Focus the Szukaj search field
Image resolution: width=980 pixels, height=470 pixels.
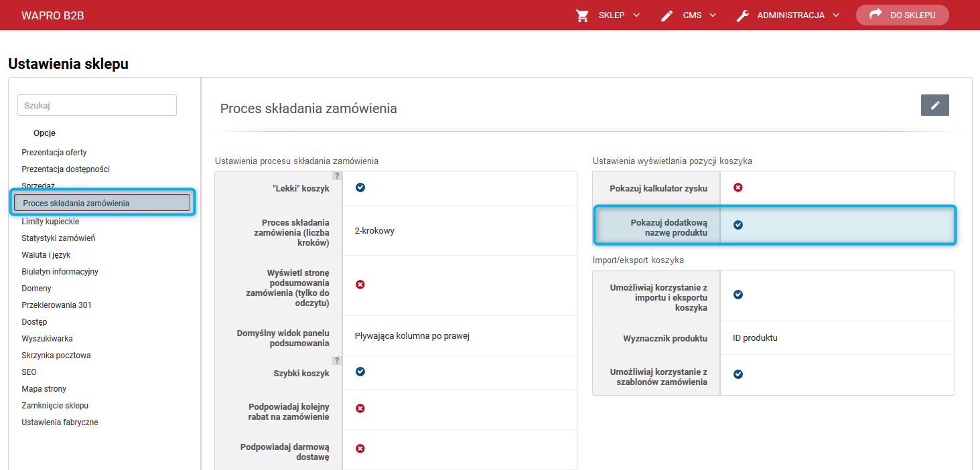tap(97, 105)
